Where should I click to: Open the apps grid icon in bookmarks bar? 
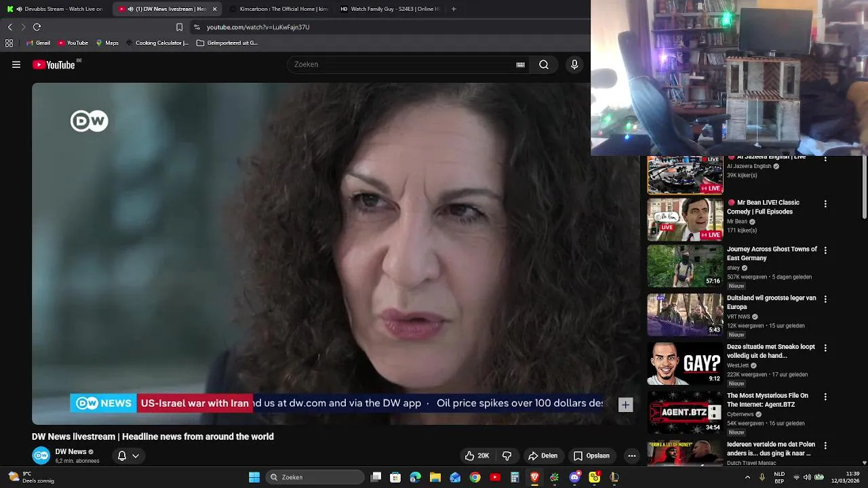[9, 43]
